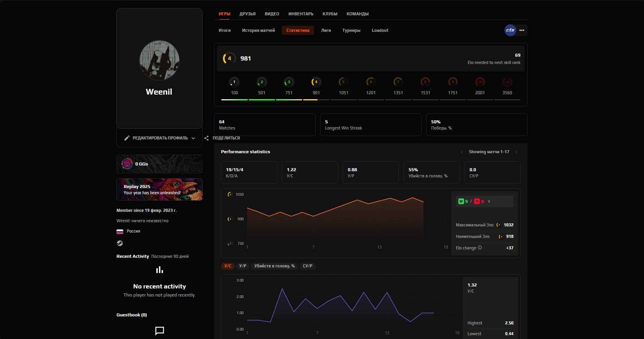Image resolution: width=644 pixels, height=339 pixels.
Task: Open the КЛУБЫ tab
Action: 330,14
